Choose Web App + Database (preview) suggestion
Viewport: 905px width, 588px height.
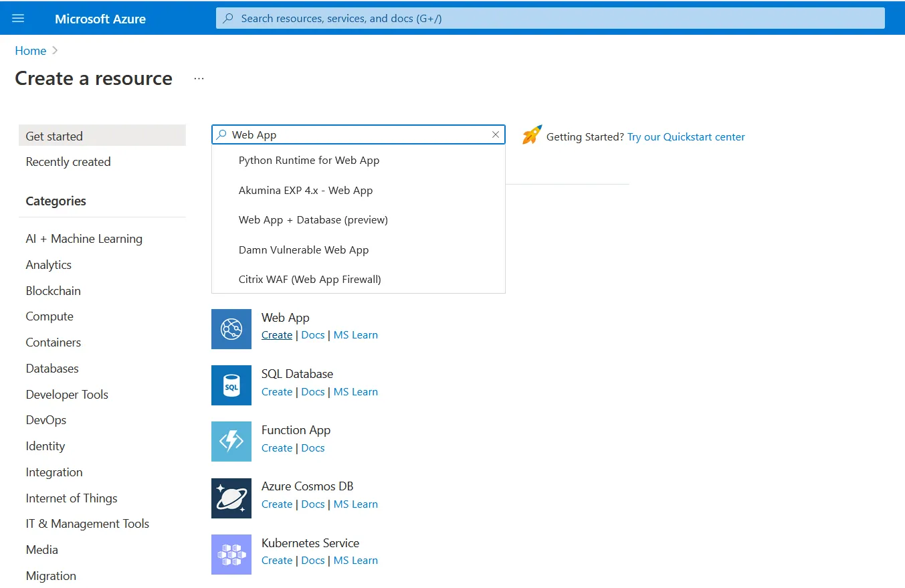[313, 219]
